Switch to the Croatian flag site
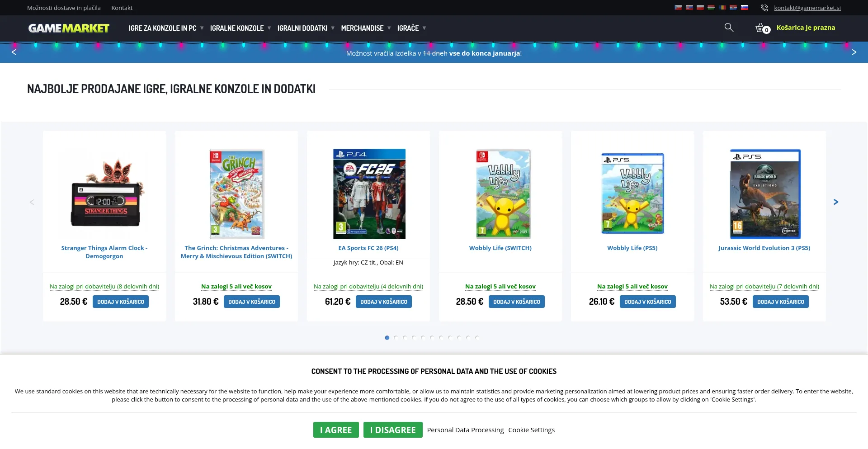The image size is (868, 449). (733, 8)
